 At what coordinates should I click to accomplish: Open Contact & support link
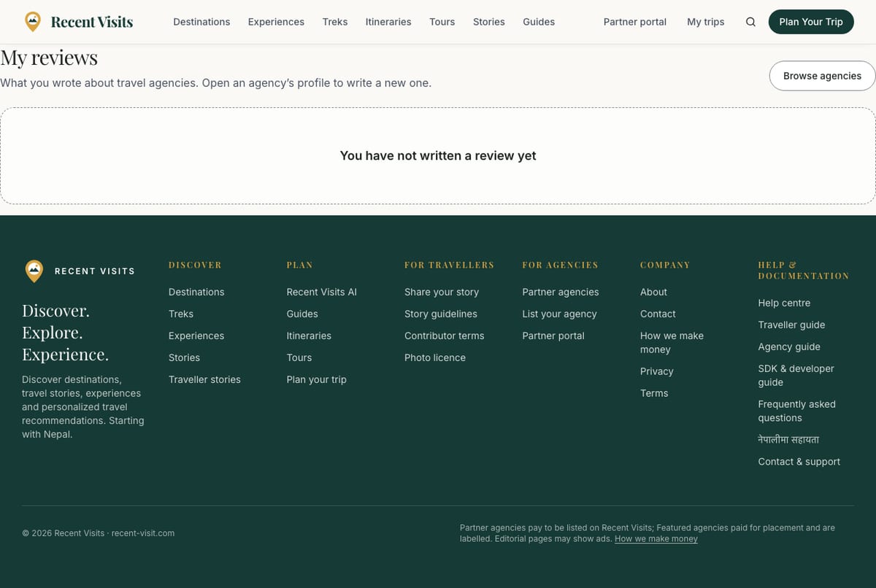click(x=799, y=462)
